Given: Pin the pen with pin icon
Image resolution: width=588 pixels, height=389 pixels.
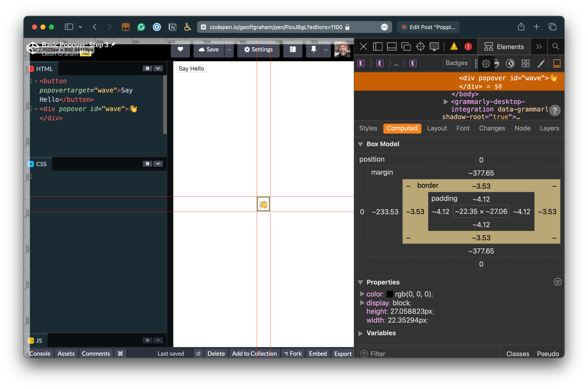Looking at the screenshot, I should [x=314, y=49].
